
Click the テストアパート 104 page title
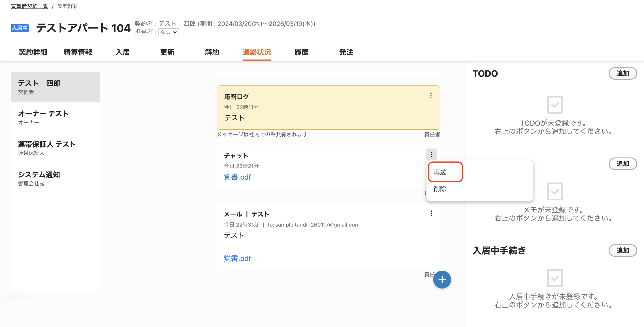point(83,28)
